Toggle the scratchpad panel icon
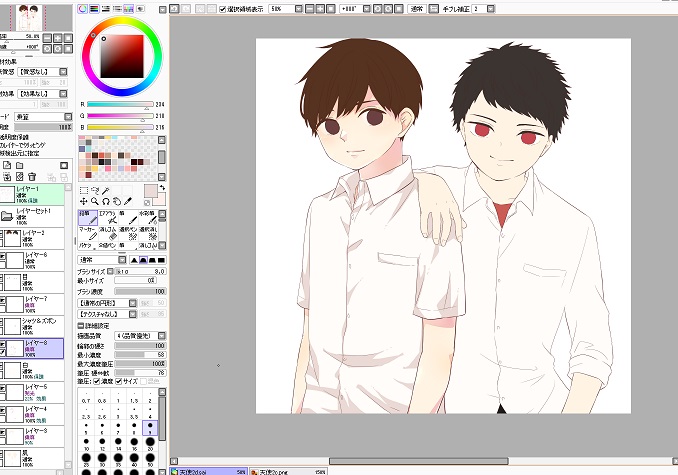 [141, 9]
